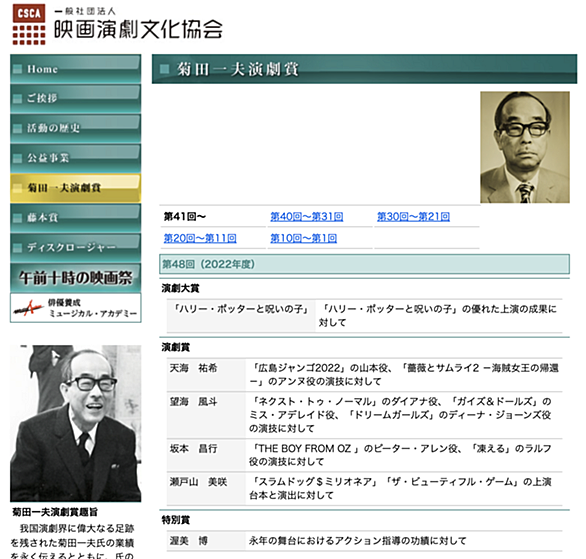Go to ディスクロージャー page

[75, 247]
